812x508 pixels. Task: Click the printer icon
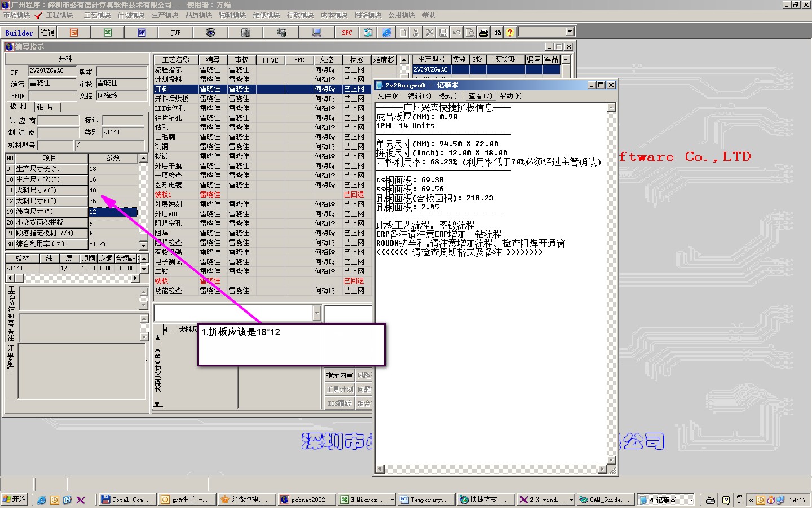pos(484,33)
